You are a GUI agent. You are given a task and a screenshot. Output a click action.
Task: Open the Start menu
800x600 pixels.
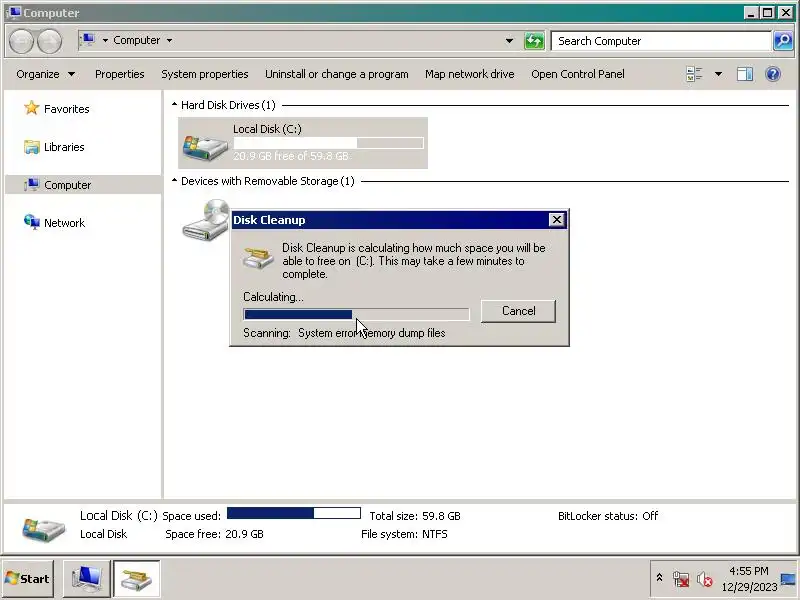coord(28,579)
